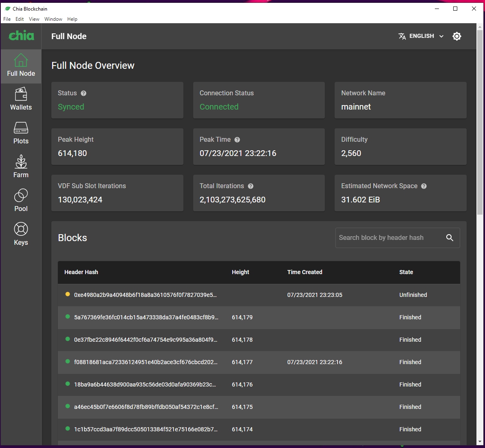485x448 pixels.
Task: Open block hash f08818681aca72336124...
Action: tap(145, 362)
